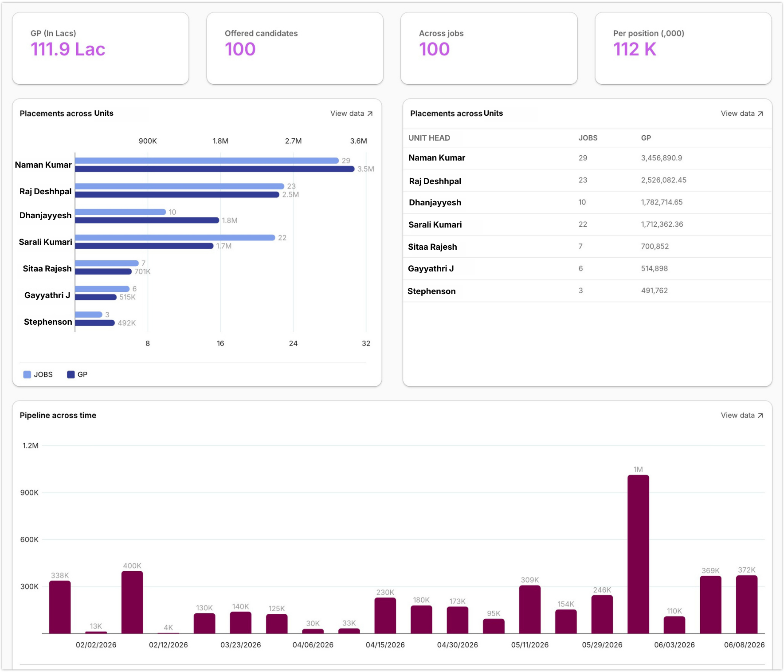Viewport: 784px width, 672px height.
Task: Click Dhanjayyesh's 1.8M GP bar
Action: pos(147,220)
